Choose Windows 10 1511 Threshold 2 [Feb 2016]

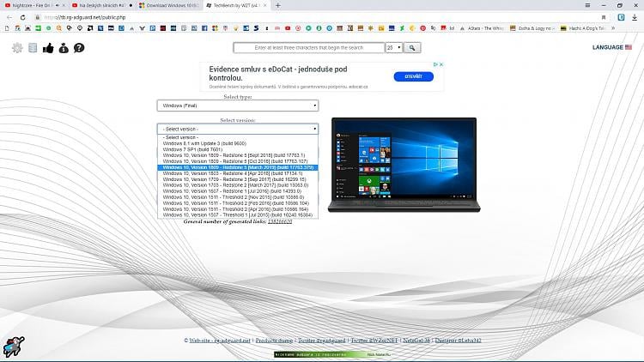tap(237, 203)
